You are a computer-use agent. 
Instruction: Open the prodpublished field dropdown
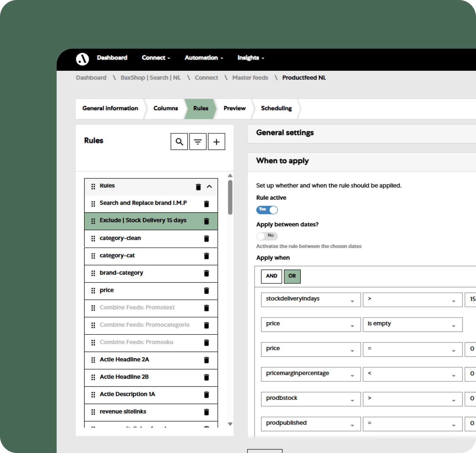tap(311, 424)
